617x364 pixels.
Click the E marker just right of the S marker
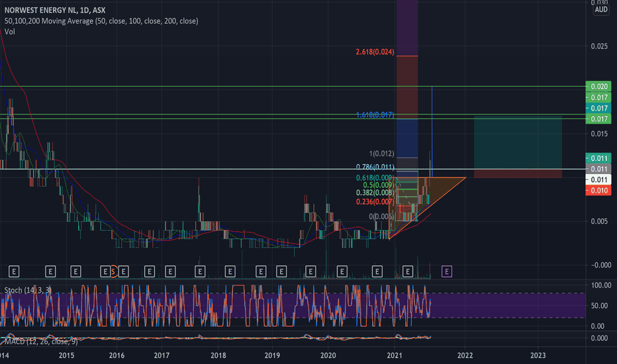coord(124,271)
